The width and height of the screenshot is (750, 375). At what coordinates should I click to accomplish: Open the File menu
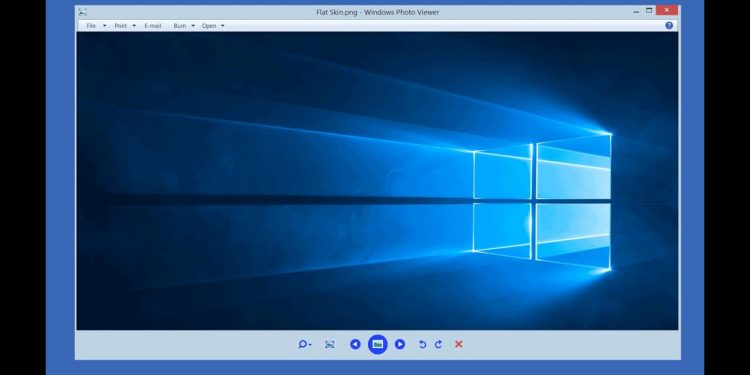[91, 26]
